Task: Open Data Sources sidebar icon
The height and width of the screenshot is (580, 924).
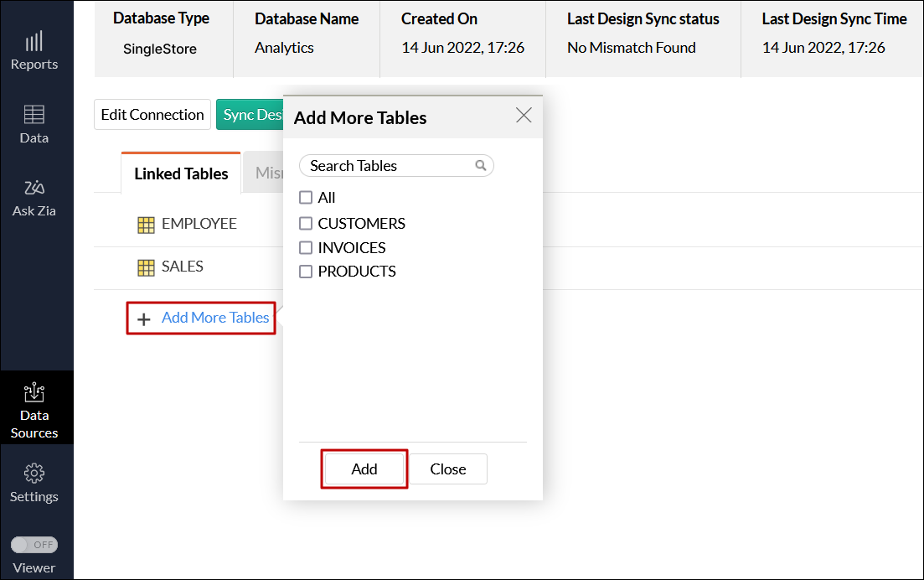Action: [x=34, y=391]
